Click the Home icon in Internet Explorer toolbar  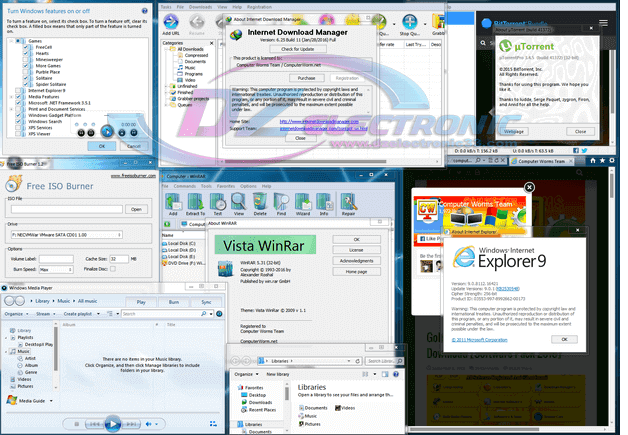(593, 161)
